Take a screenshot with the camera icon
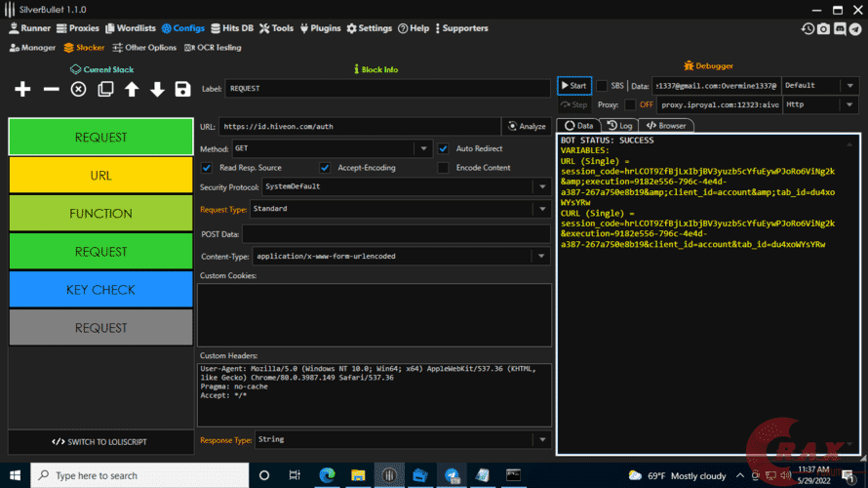Screen dimensions: 868x488 pos(824,29)
